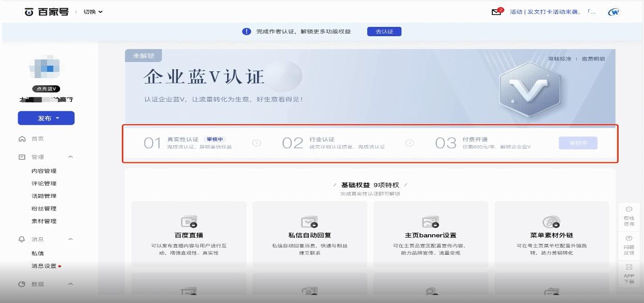Click the 管理 section icon

click(x=22, y=157)
